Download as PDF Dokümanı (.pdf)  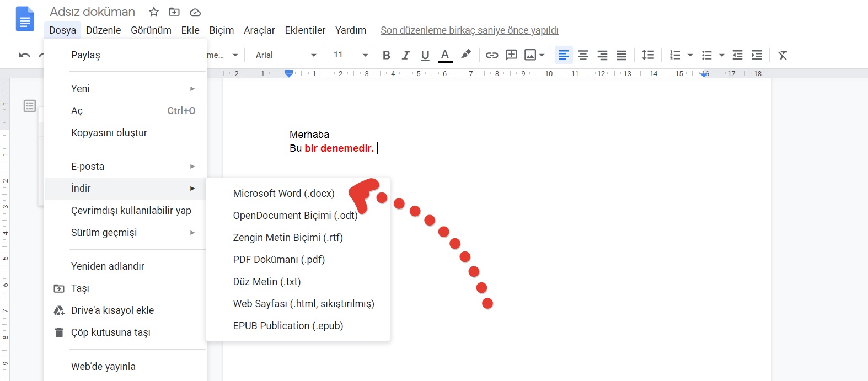tap(298, 260)
